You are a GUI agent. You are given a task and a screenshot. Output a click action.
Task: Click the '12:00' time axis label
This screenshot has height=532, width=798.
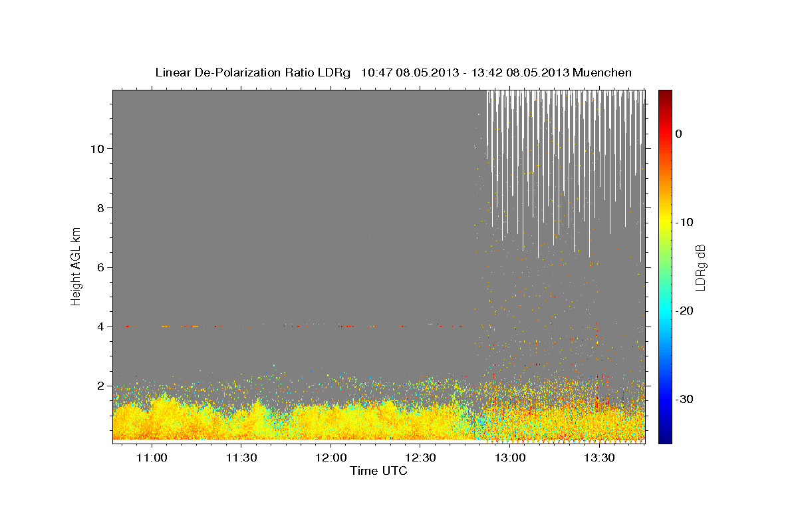331,458
